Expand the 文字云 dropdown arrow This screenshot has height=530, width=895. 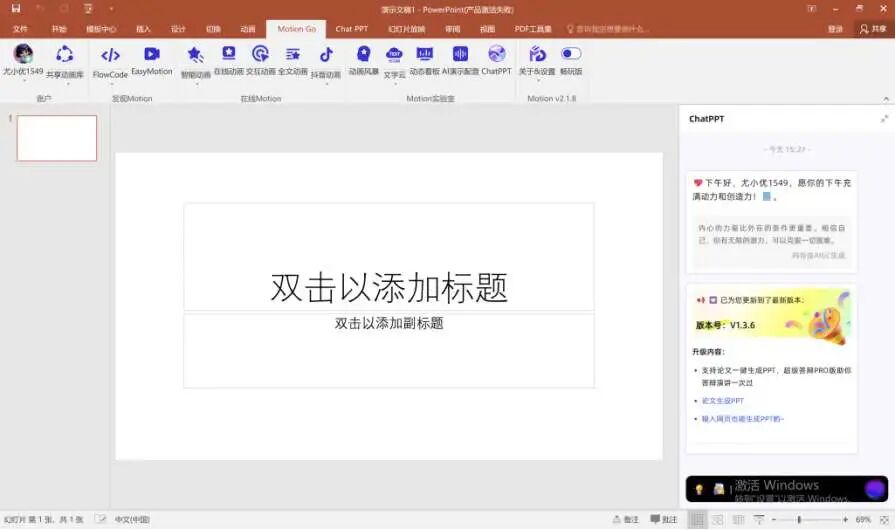[395, 84]
